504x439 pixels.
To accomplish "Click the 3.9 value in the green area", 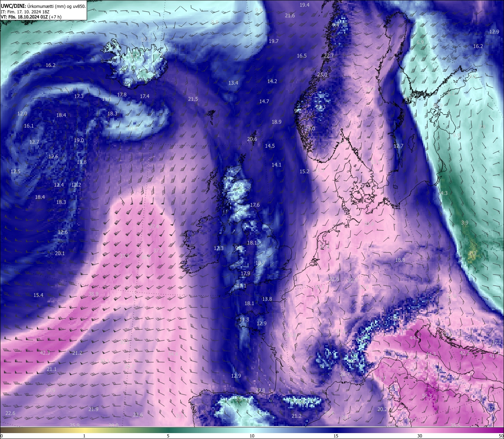I will 465,222.
